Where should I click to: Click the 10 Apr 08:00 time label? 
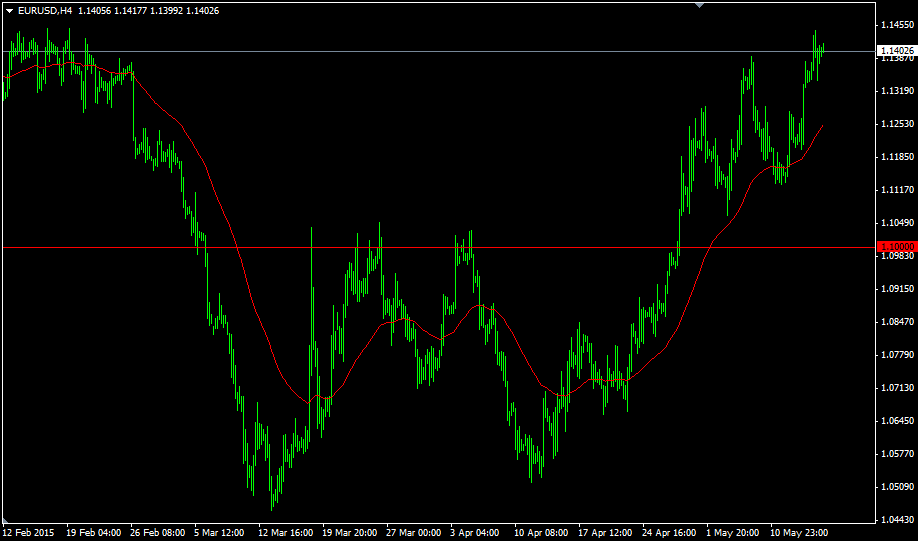(x=542, y=533)
